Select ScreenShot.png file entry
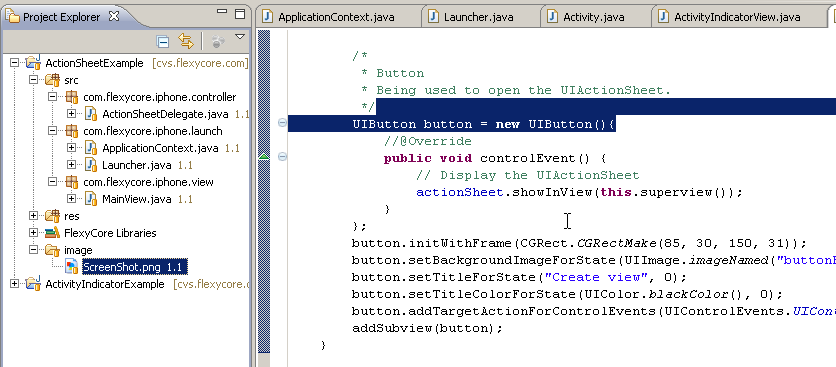836x367 pixels. tap(134, 266)
